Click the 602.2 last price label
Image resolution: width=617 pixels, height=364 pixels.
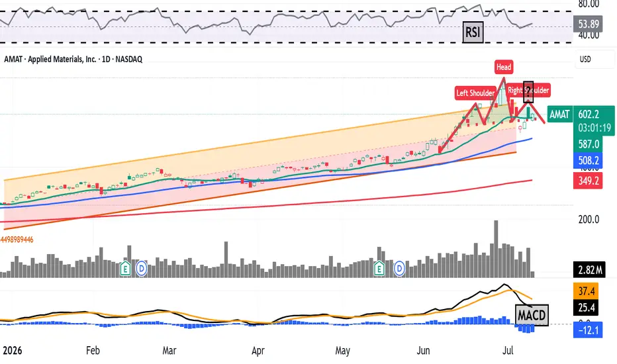[589, 114]
